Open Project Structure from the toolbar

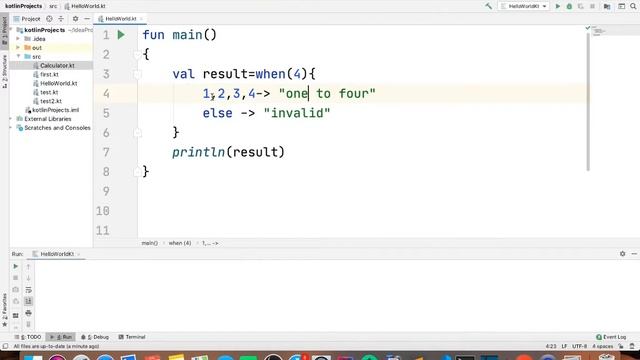(x=607, y=6)
